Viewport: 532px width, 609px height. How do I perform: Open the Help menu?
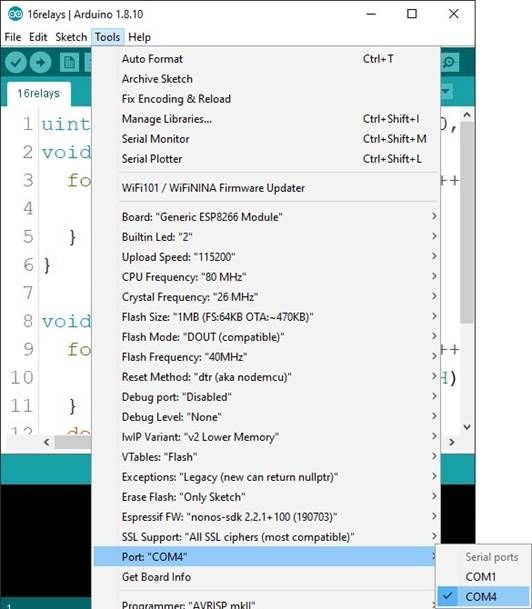click(x=139, y=37)
